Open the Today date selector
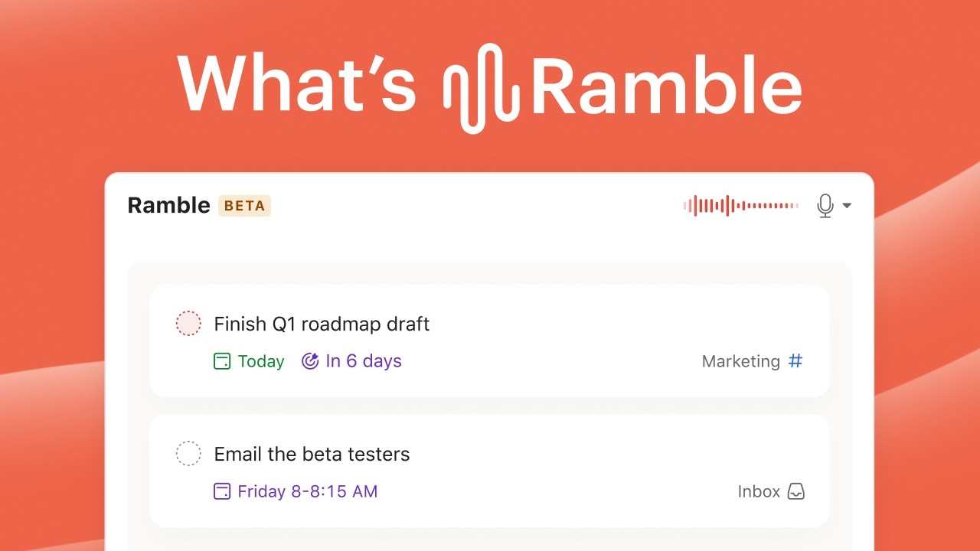 click(x=260, y=360)
